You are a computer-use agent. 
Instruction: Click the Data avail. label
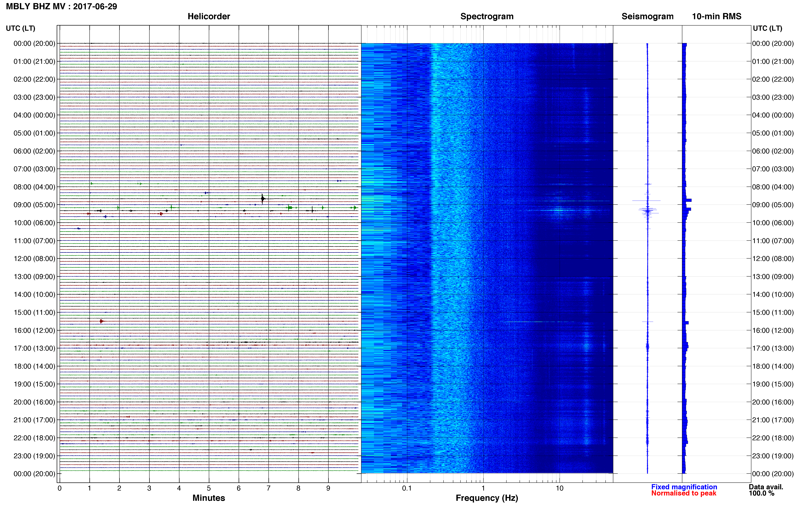(766, 487)
